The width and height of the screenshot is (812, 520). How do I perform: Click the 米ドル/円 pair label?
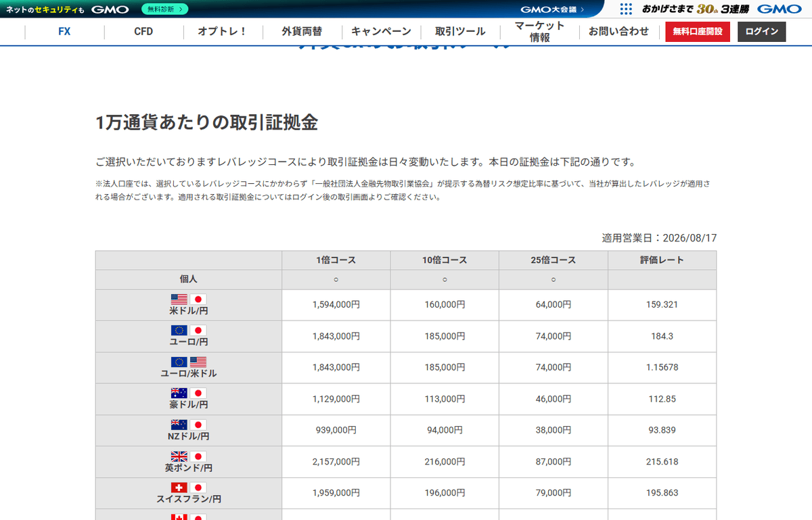pyautogui.click(x=189, y=311)
